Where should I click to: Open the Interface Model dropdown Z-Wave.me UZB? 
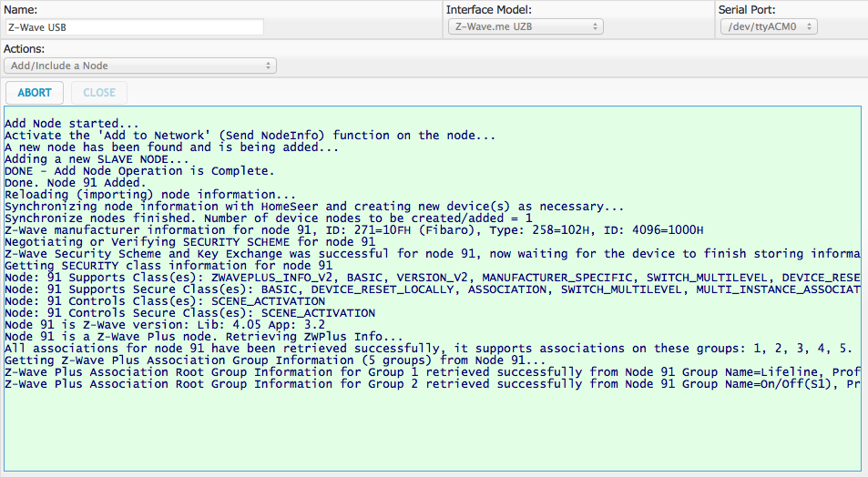(x=526, y=26)
